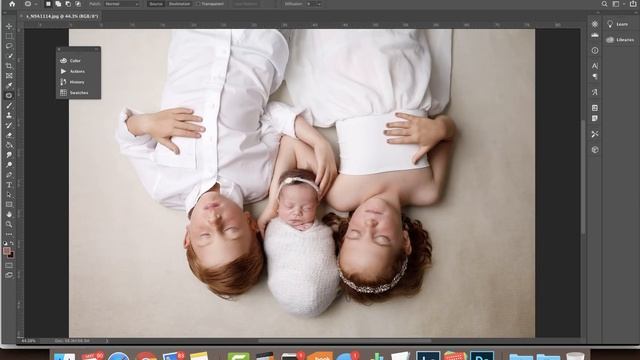Reset default foreground and background colors

pos(5,243)
